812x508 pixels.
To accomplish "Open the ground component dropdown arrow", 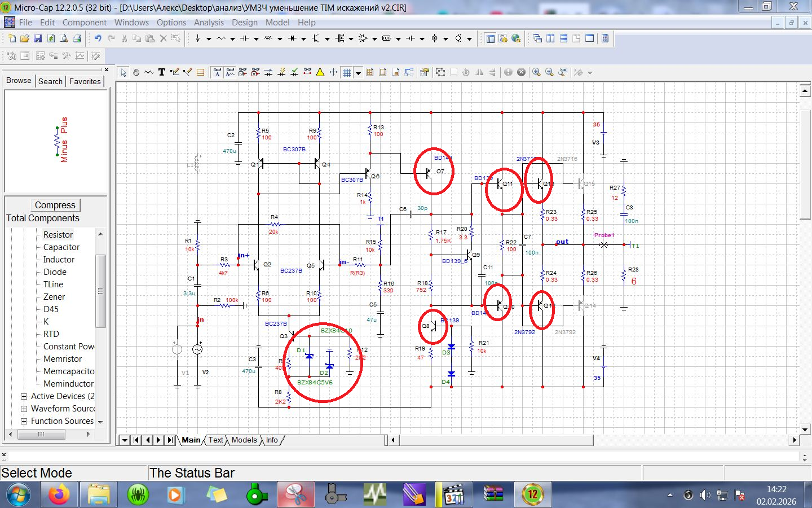I will tap(209, 38).
